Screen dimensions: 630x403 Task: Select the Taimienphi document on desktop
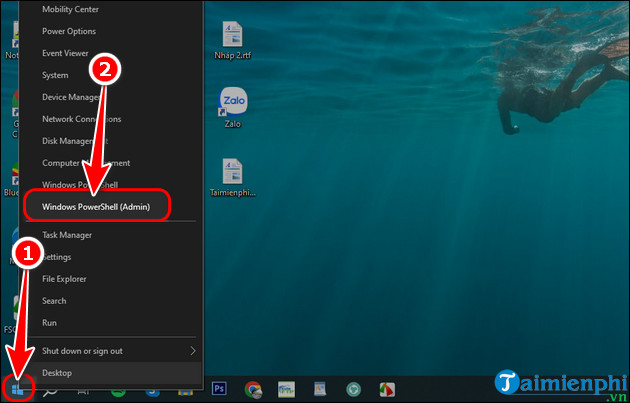coord(233,178)
